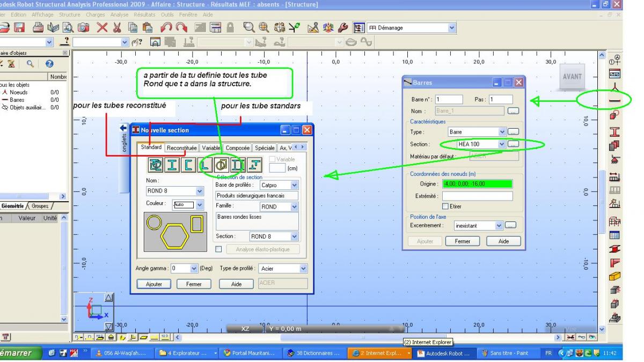
Task: Open the Charges menu
Action: pyautogui.click(x=96, y=14)
